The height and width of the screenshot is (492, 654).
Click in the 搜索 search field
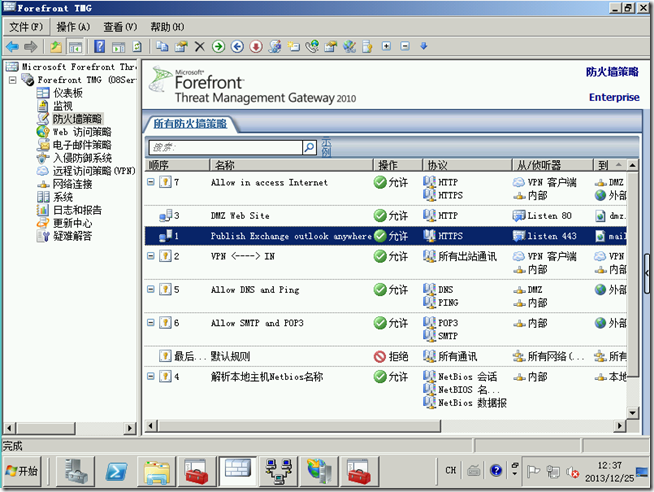pyautogui.click(x=226, y=147)
